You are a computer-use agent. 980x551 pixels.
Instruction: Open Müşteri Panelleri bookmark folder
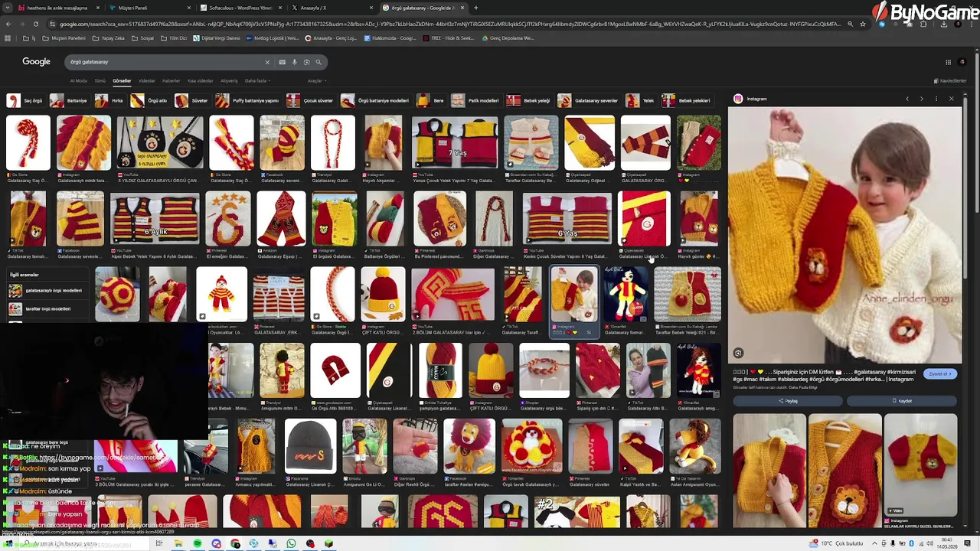coord(65,37)
